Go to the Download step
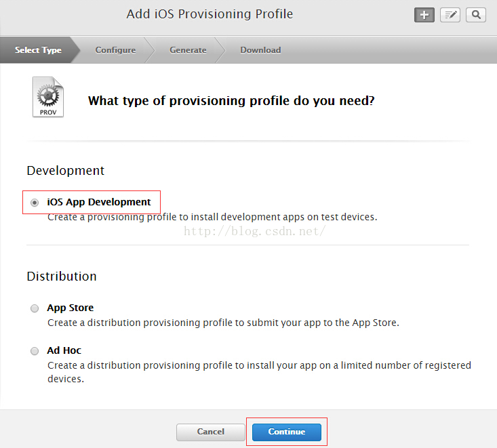The width and height of the screenshot is (497, 448). [260, 50]
